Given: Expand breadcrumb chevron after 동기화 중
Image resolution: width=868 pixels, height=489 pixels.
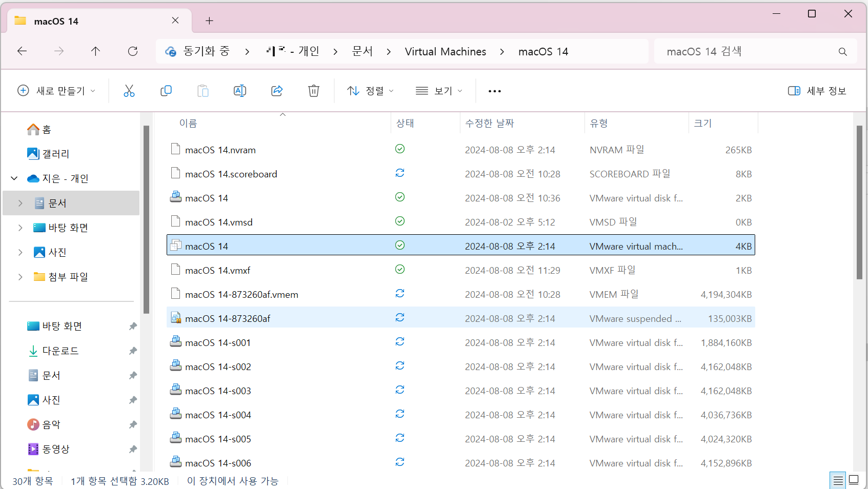Looking at the screenshot, I should (x=247, y=52).
